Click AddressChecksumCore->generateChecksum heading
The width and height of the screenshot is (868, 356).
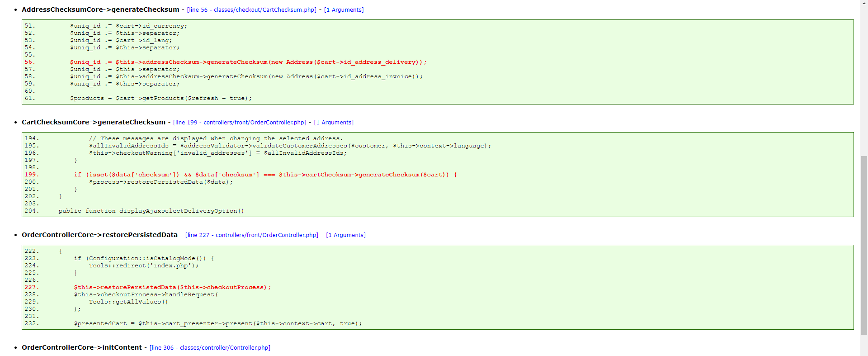[x=100, y=9]
